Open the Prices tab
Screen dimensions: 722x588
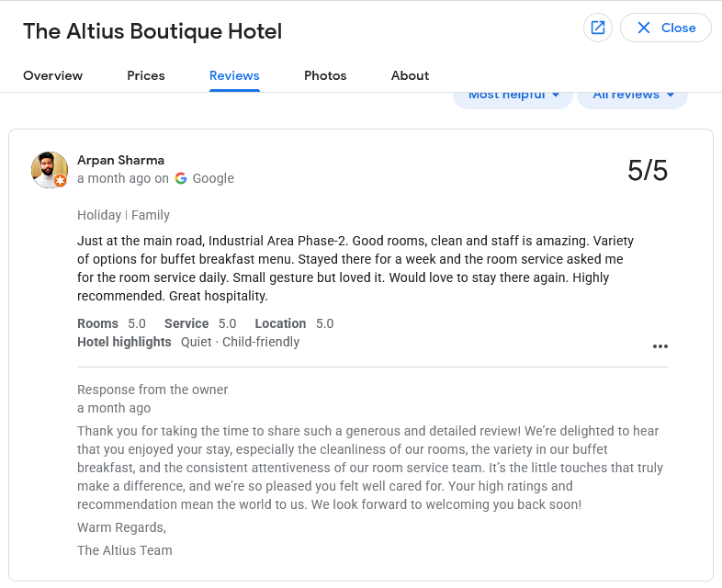click(146, 75)
